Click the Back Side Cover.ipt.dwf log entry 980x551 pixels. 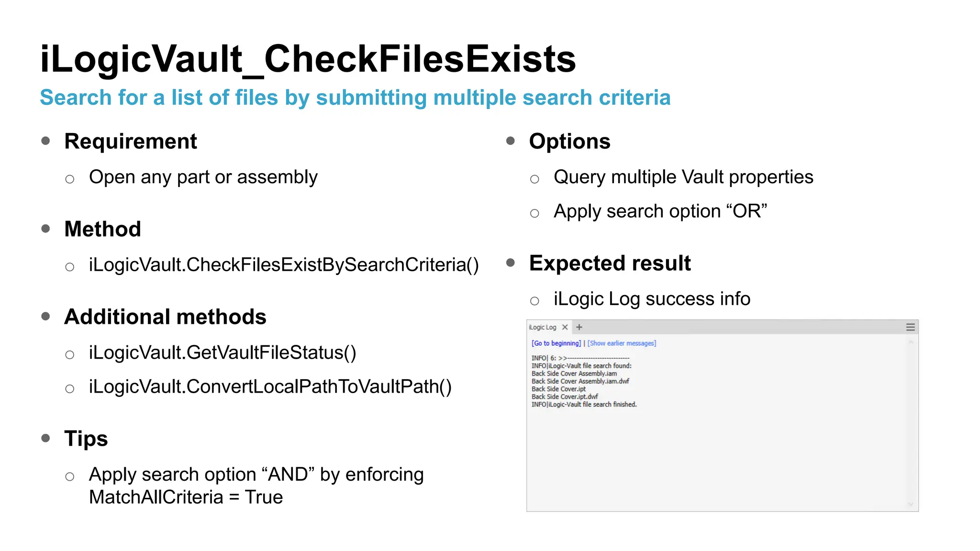565,397
